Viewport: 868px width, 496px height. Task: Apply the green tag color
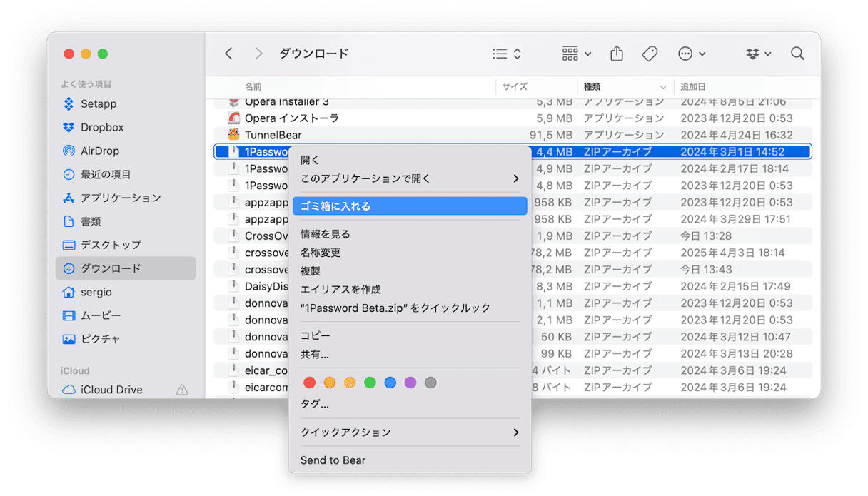tap(370, 383)
